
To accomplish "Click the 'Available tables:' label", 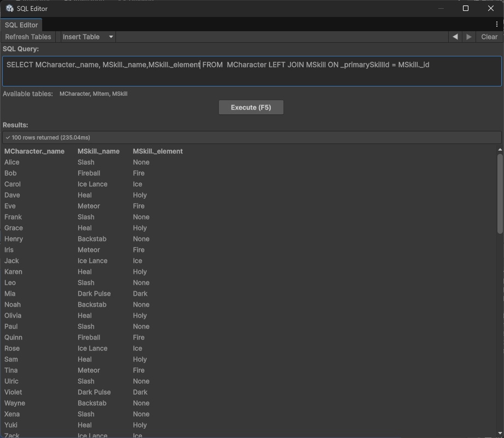I will point(28,94).
